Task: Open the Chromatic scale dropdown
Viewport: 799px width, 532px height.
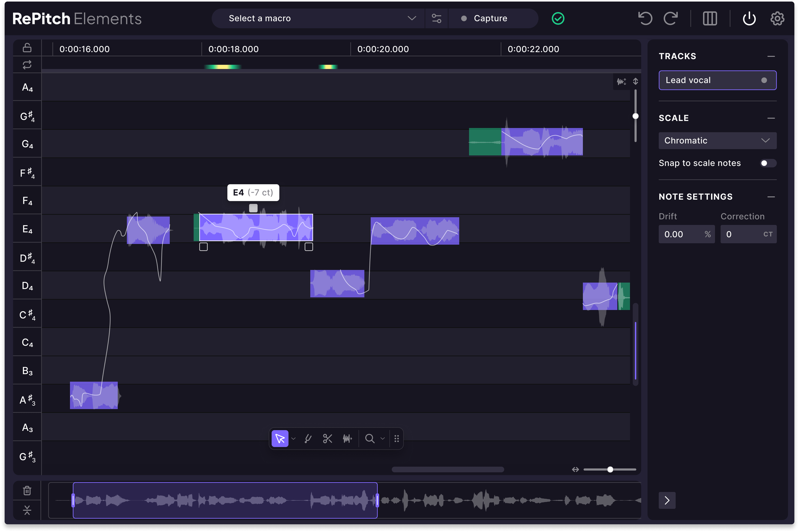Action: [x=717, y=140]
